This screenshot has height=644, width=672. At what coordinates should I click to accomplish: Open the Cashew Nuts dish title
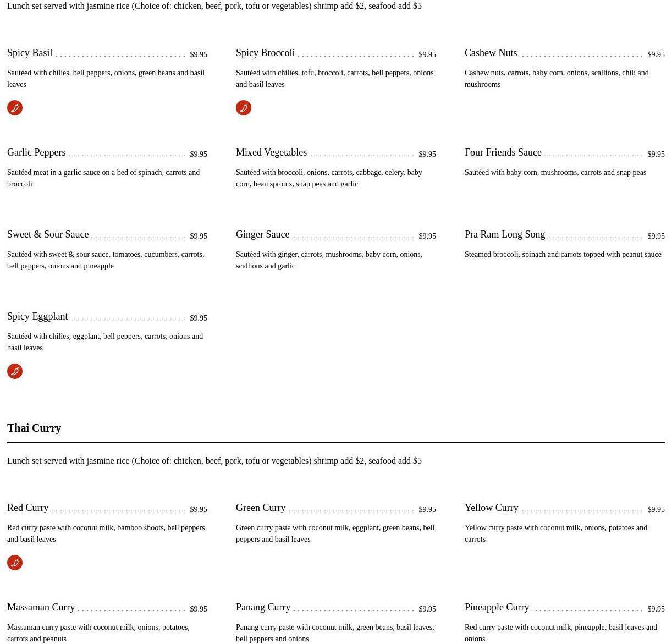click(x=491, y=53)
